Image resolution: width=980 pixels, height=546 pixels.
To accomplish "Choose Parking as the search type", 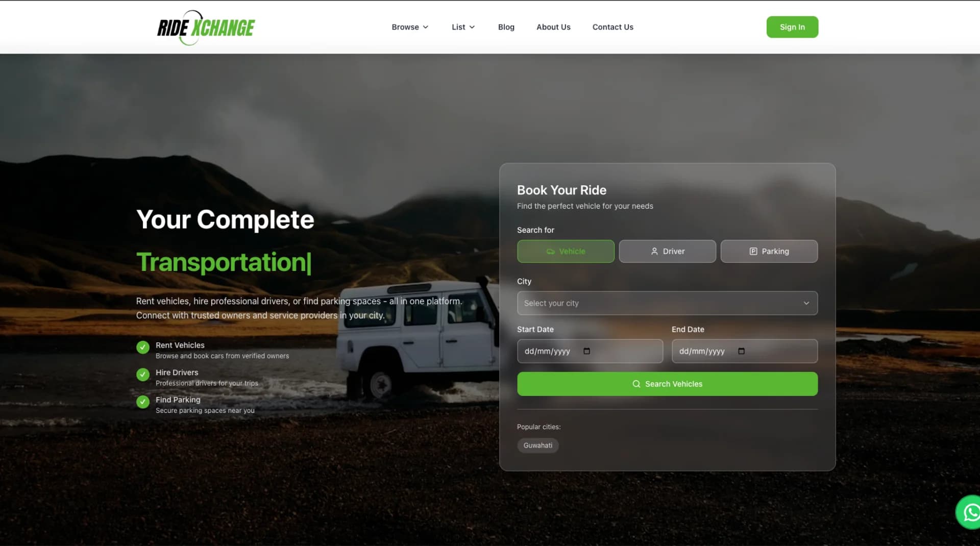I will [769, 252].
